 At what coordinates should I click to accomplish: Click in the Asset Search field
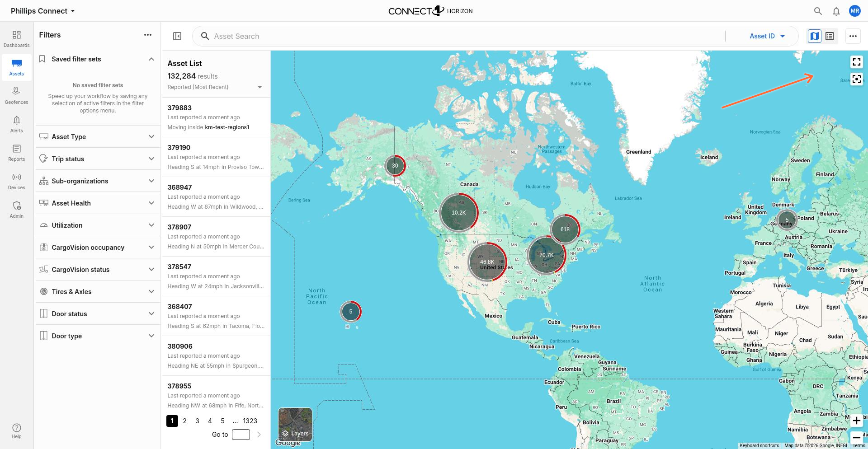coord(466,36)
